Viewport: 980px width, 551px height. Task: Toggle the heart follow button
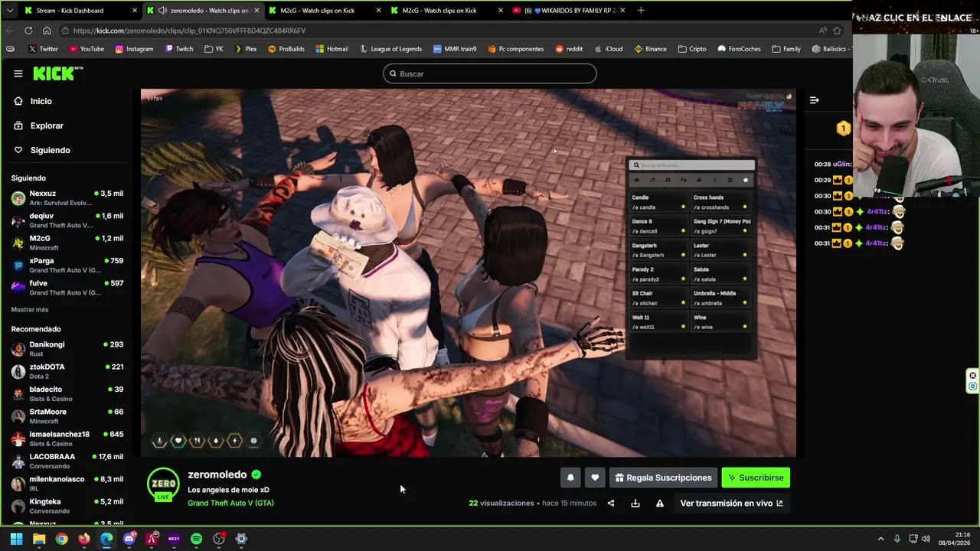tap(595, 478)
